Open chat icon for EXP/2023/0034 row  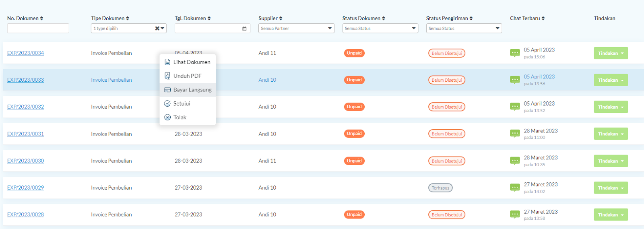point(515,53)
